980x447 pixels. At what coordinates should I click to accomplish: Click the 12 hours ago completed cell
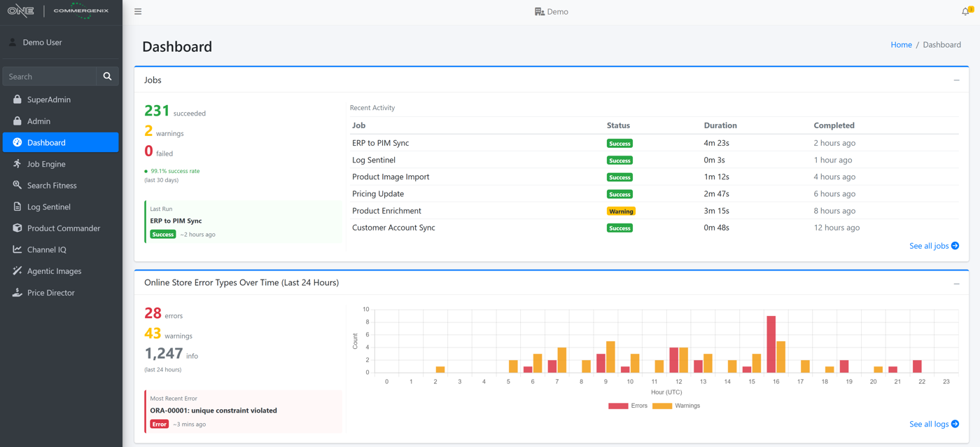836,228
